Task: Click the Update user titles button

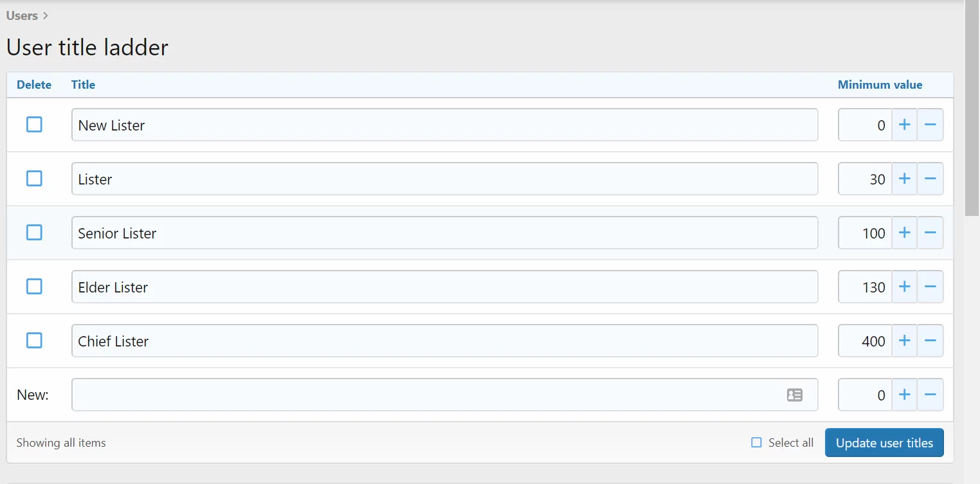Action: (884, 442)
